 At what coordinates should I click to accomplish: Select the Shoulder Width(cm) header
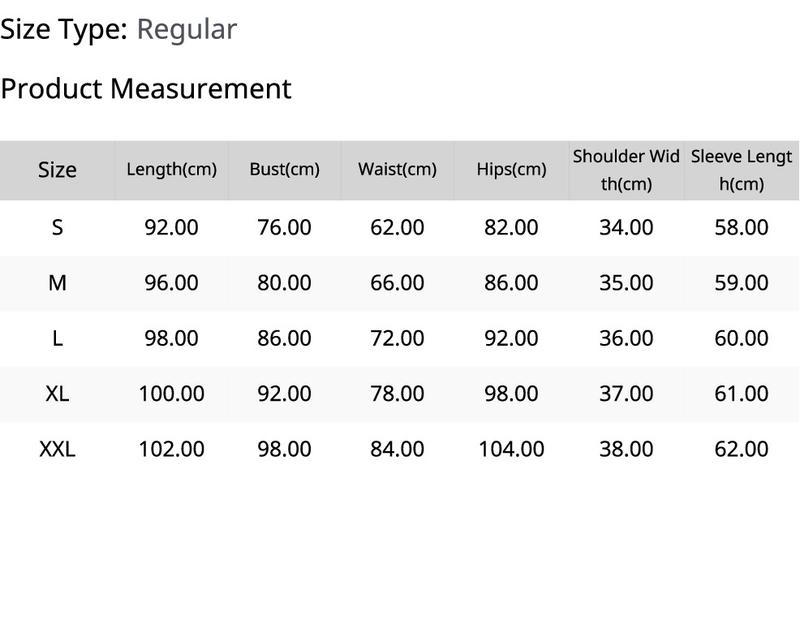click(626, 170)
